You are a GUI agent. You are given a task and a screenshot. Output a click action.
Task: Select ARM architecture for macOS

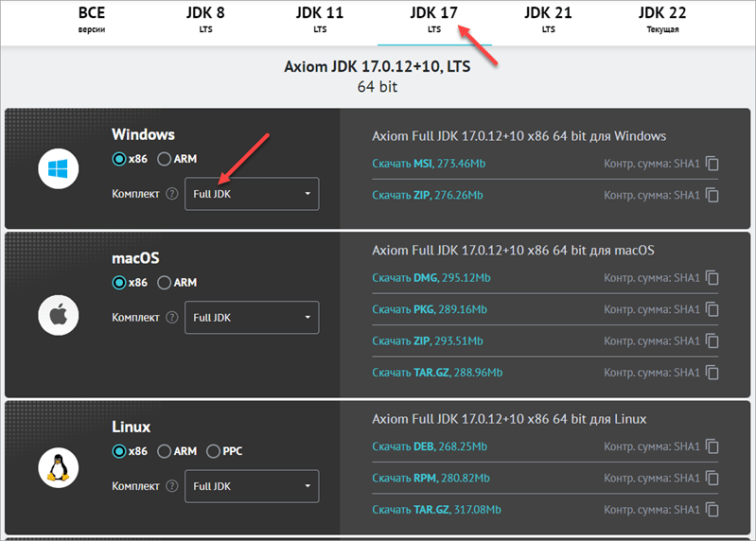(x=164, y=282)
